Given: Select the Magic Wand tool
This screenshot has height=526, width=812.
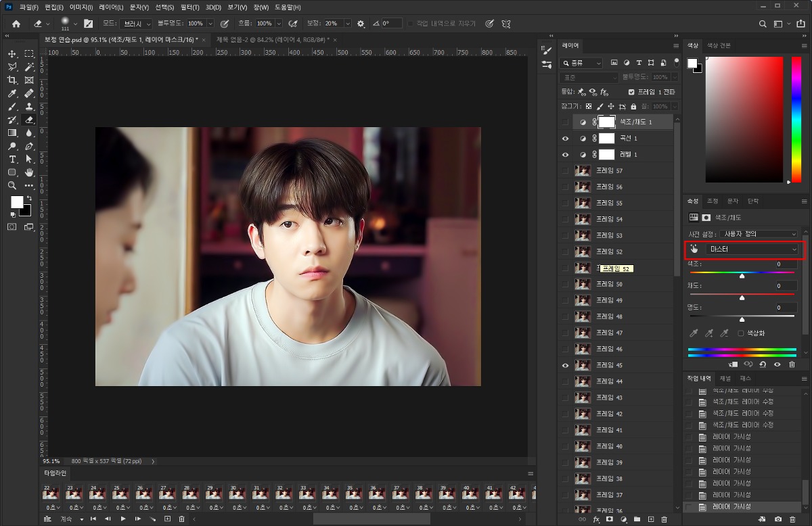Looking at the screenshot, I should 29,67.
